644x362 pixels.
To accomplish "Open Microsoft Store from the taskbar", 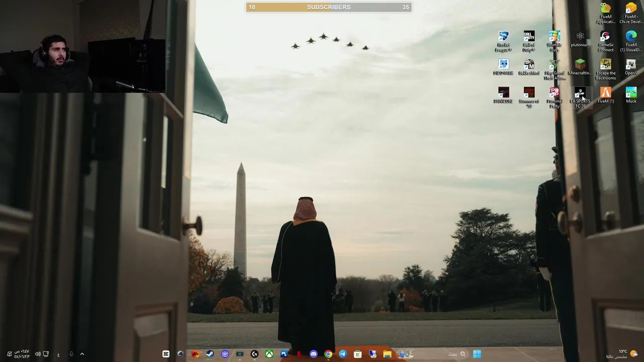I will click(358, 354).
